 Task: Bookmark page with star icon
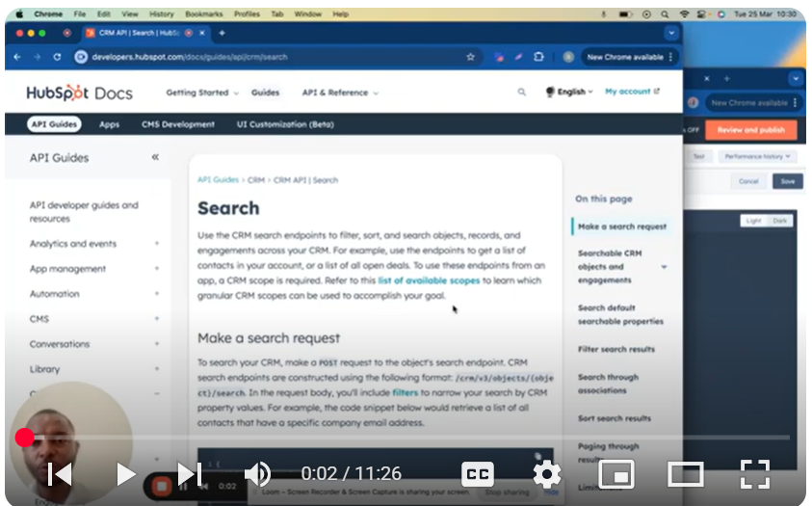coord(470,57)
